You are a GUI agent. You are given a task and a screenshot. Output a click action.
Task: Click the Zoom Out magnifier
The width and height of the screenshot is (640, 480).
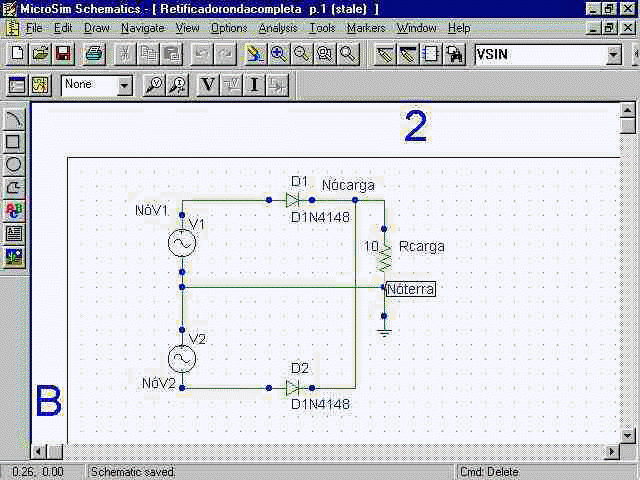point(301,54)
